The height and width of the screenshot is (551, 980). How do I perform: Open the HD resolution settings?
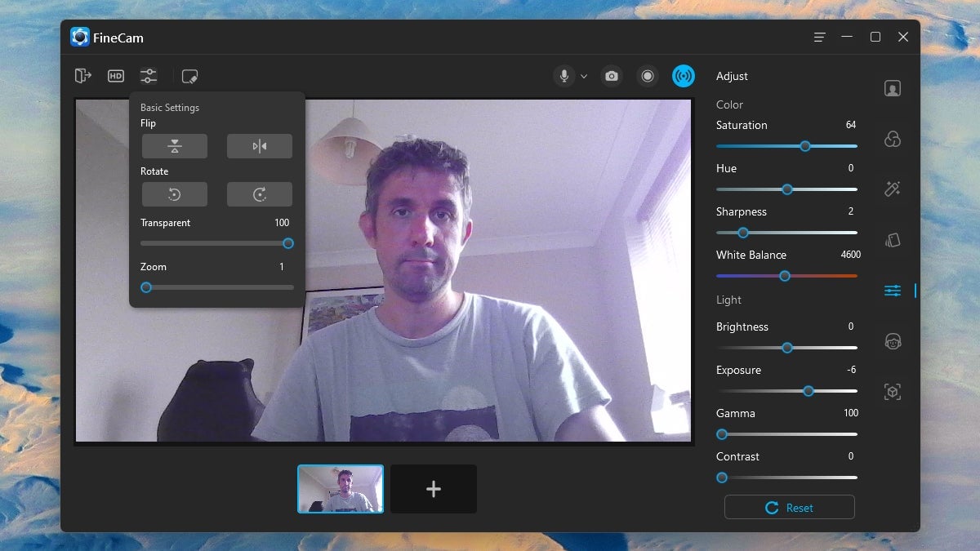click(115, 76)
